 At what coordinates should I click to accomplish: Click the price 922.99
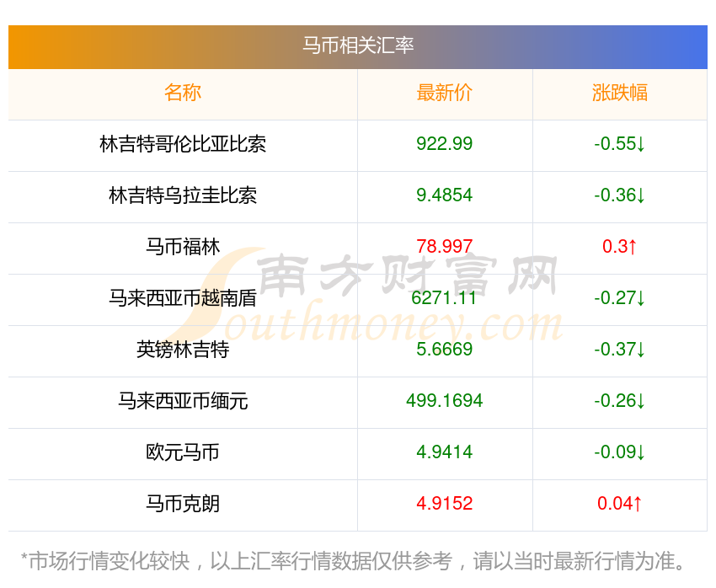444,144
